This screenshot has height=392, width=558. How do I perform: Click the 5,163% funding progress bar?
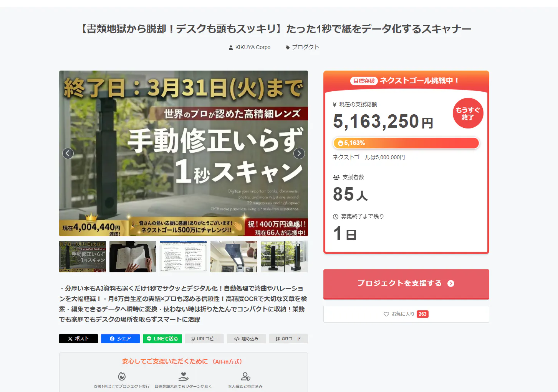[406, 143]
